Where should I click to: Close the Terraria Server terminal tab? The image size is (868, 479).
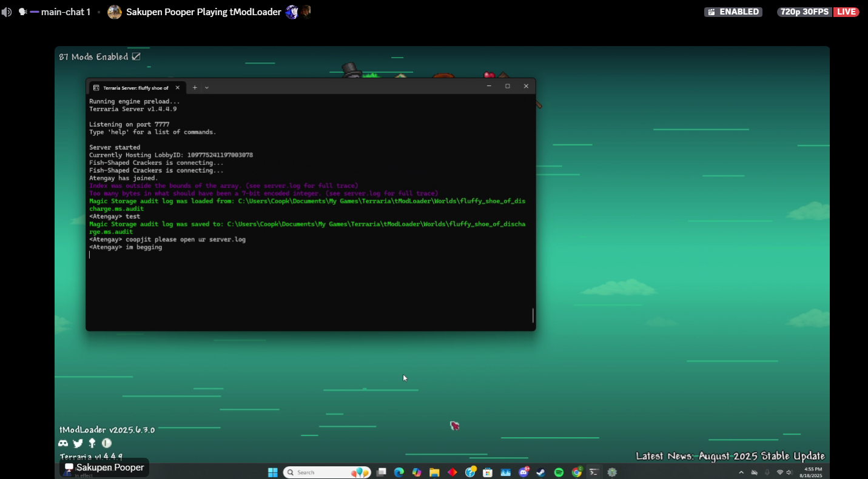tap(177, 88)
